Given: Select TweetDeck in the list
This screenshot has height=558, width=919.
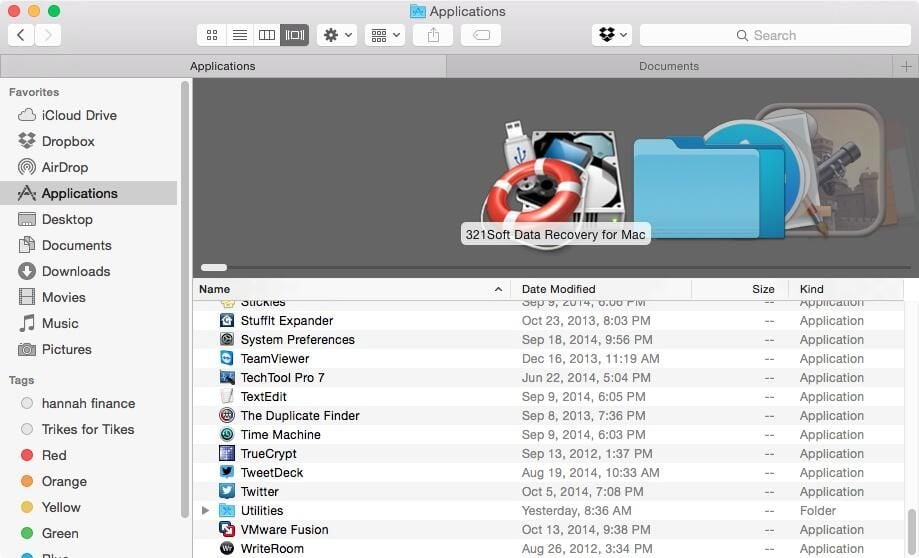Looking at the screenshot, I should pyautogui.click(x=548, y=473).
